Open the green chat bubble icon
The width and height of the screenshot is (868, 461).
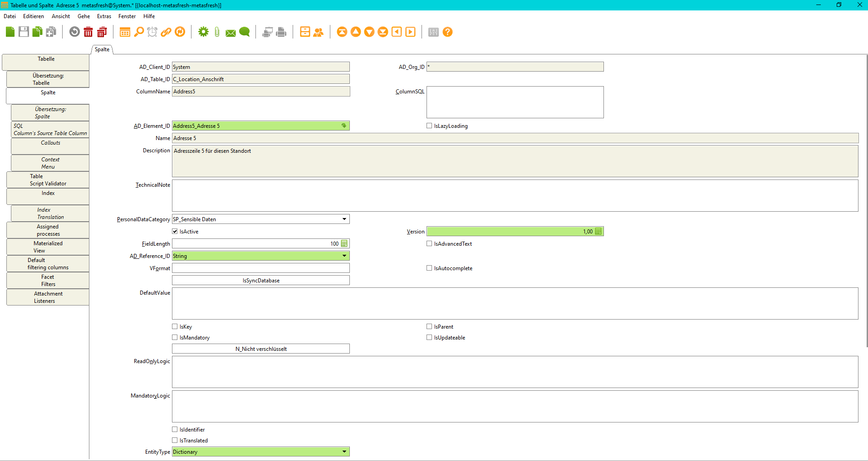(x=245, y=32)
